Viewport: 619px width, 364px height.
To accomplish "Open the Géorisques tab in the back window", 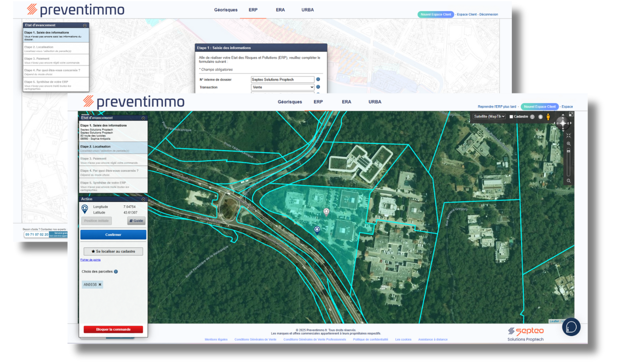I will pyautogui.click(x=226, y=10).
